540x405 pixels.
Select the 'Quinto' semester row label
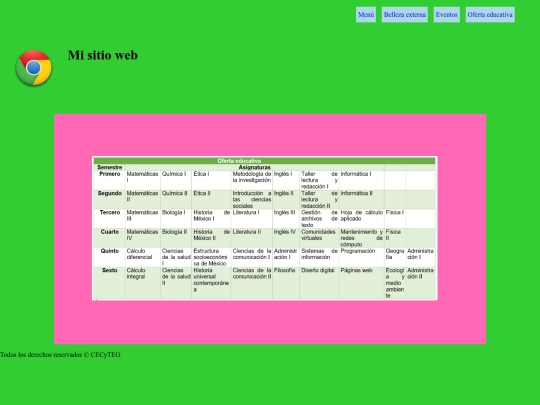tap(110, 251)
